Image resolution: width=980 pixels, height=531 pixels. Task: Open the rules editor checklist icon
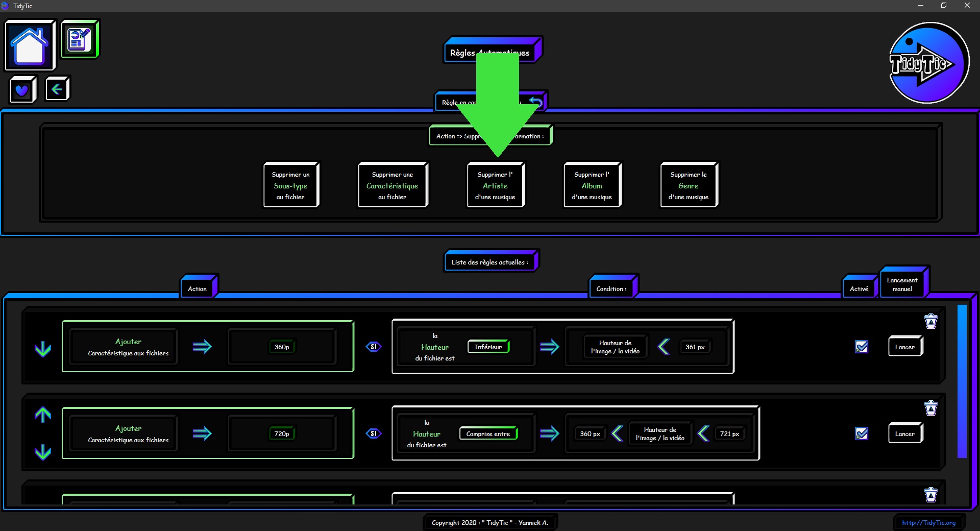pos(80,39)
